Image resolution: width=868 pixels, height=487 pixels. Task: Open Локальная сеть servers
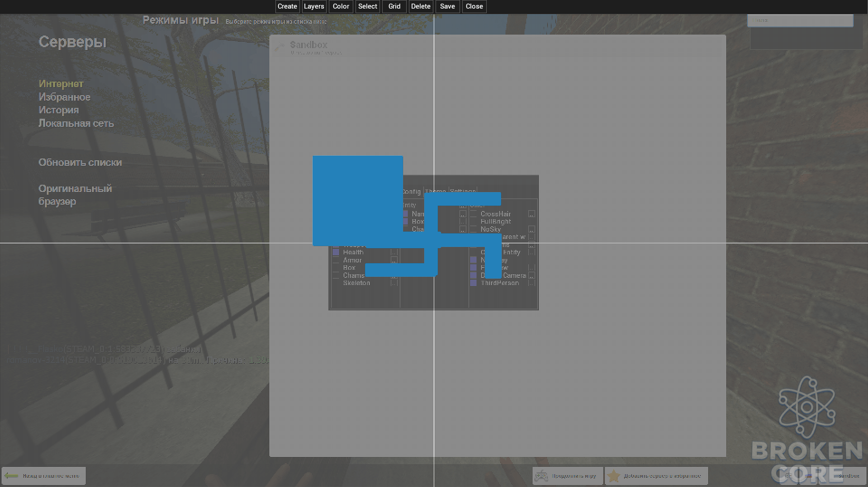pos(76,123)
